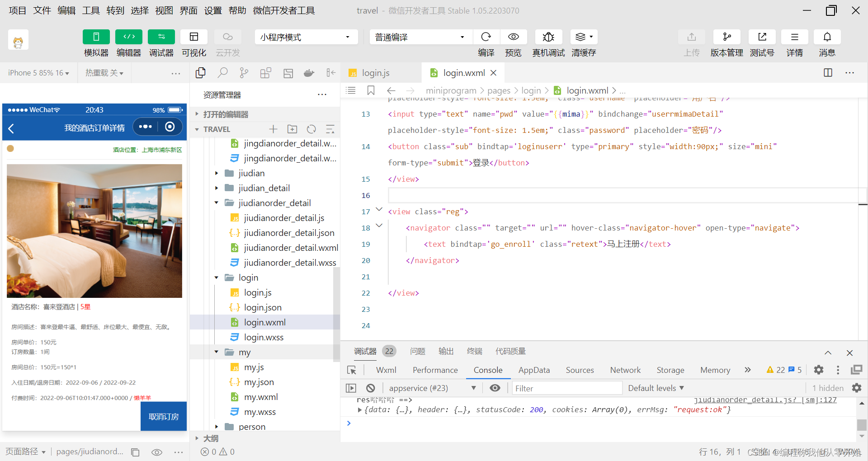Open the extensions blocks icon
868x461 pixels.
pyautogui.click(x=266, y=73)
